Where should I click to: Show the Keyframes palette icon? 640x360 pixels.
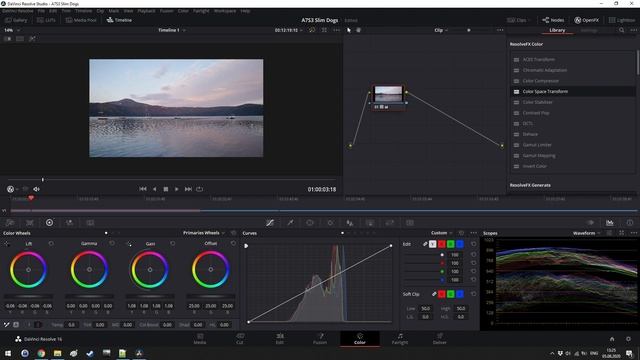coord(590,222)
